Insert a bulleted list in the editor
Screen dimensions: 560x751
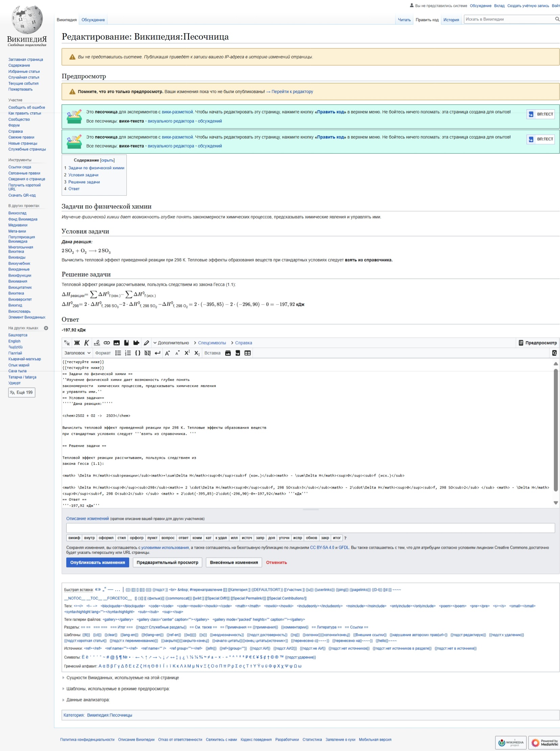pos(118,353)
